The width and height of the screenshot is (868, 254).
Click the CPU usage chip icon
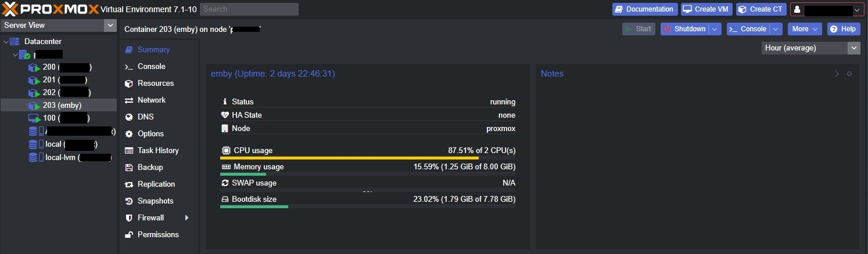(226, 151)
